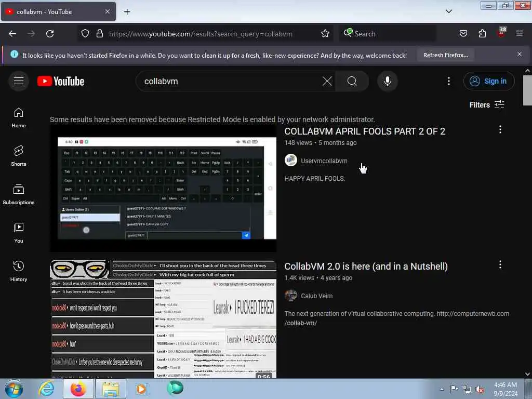Open Windows Explorer from taskbar
This screenshot has height=399, width=532.
[x=110, y=389]
